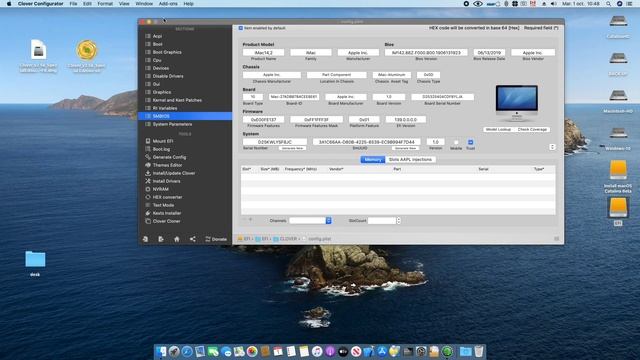
Task: Open the Help menu
Action: point(188,4)
